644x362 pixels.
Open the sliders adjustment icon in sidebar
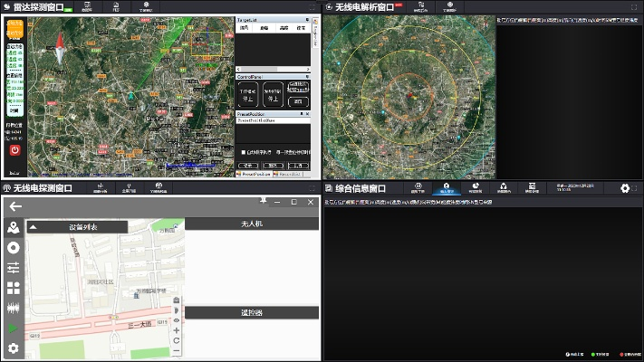click(x=14, y=268)
